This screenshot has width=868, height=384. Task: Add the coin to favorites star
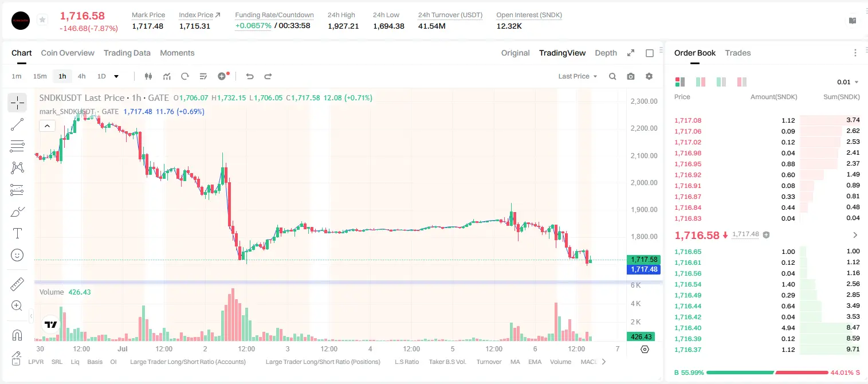(42, 20)
